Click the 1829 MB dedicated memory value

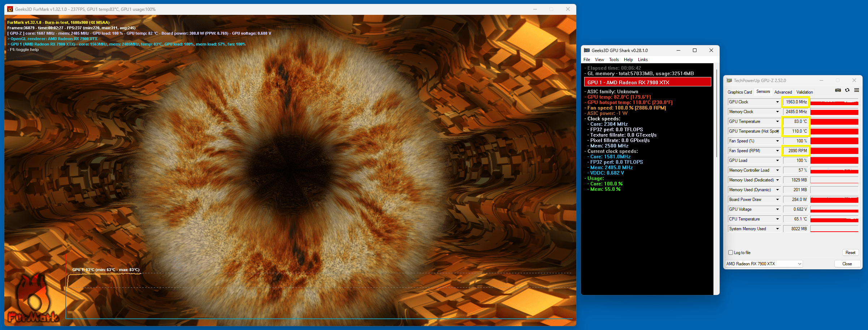[795, 180]
